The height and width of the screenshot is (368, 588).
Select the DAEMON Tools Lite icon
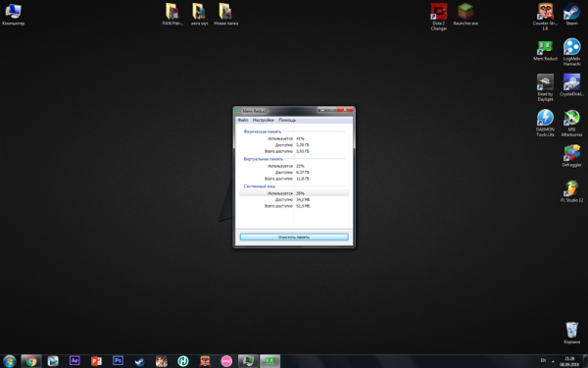click(545, 124)
